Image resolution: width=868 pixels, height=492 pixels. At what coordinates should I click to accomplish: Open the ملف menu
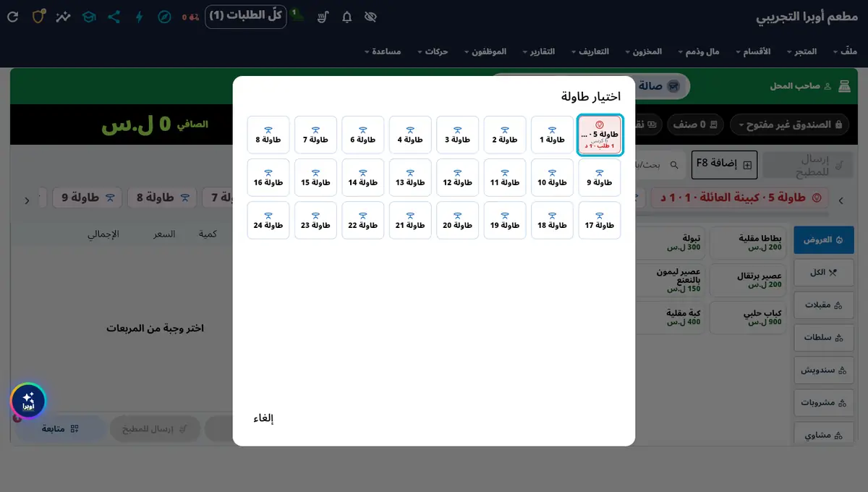tap(845, 51)
